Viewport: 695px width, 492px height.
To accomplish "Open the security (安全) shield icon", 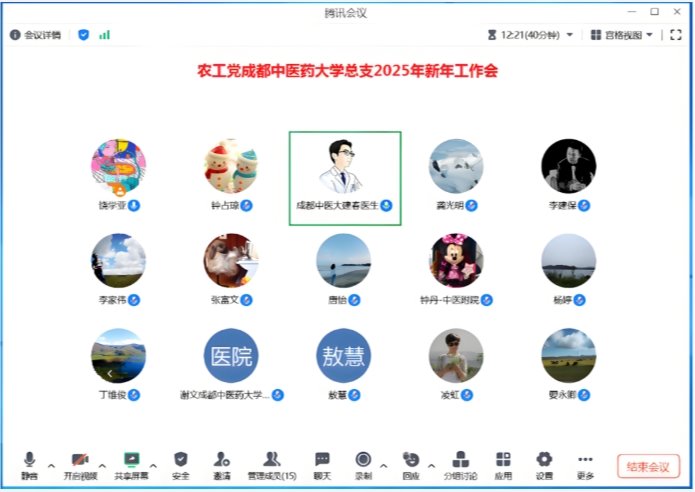I will pyautogui.click(x=181, y=461).
